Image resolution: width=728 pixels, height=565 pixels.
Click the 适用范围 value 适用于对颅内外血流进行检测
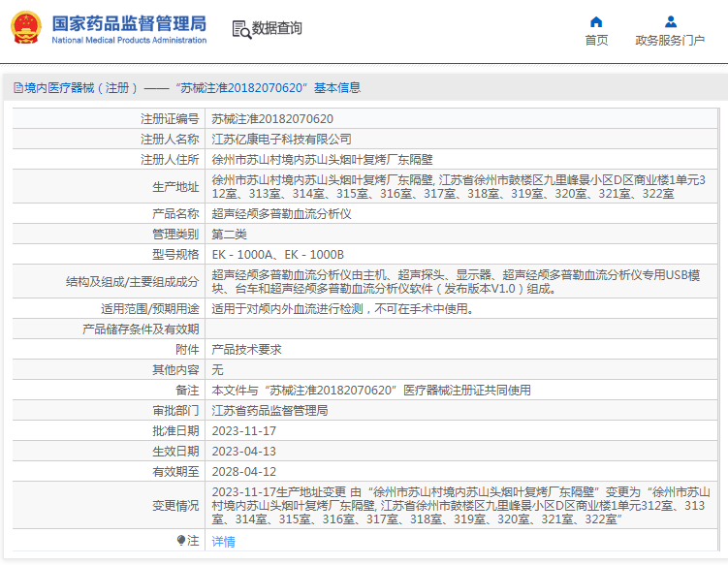pos(342,309)
